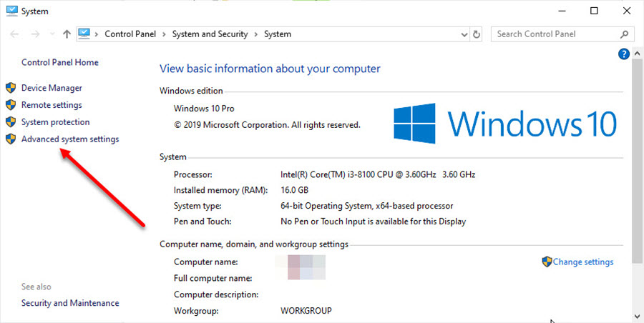This screenshot has width=644, height=323.
Task: Click the shield icon beside Device Manager
Action: point(11,88)
